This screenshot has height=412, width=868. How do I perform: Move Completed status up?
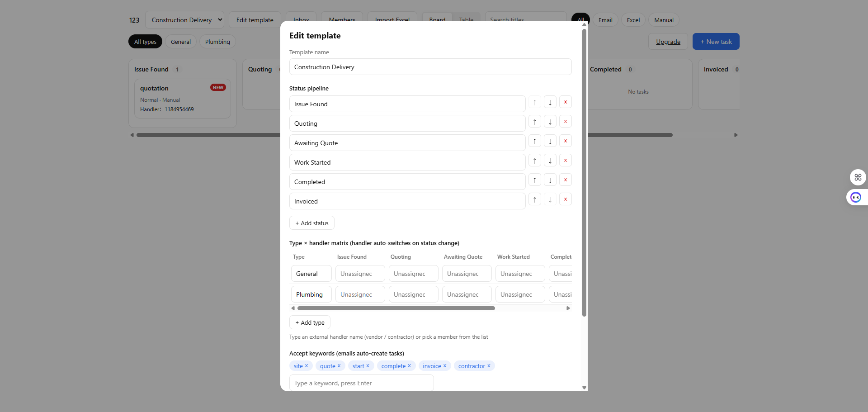534,180
